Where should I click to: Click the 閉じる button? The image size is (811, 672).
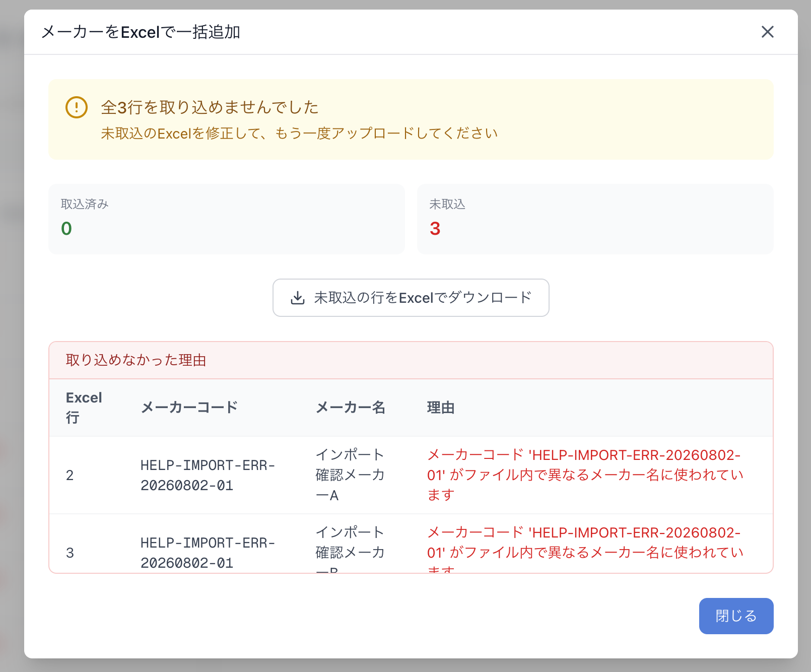coord(736,616)
